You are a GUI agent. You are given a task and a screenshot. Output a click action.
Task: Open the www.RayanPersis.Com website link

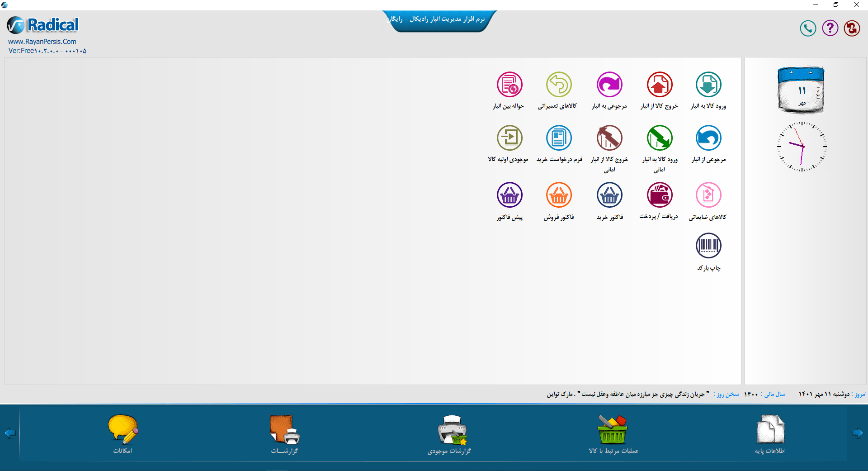pos(42,41)
